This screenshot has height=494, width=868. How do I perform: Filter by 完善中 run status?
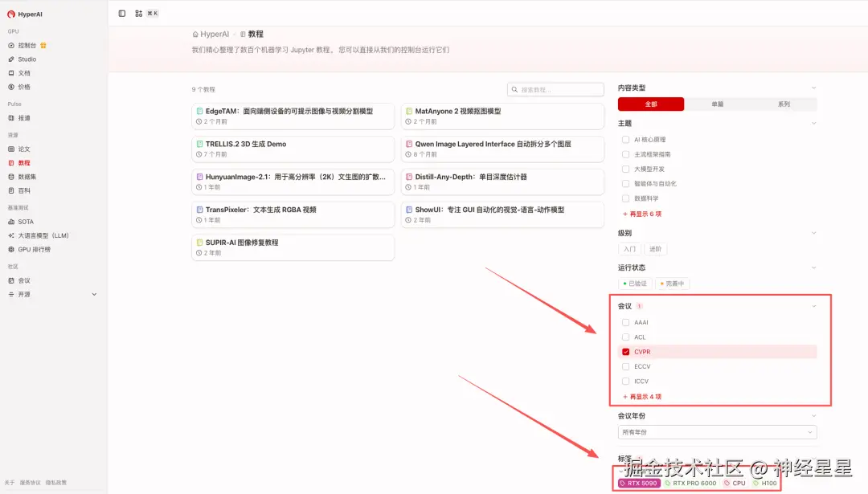(x=673, y=284)
